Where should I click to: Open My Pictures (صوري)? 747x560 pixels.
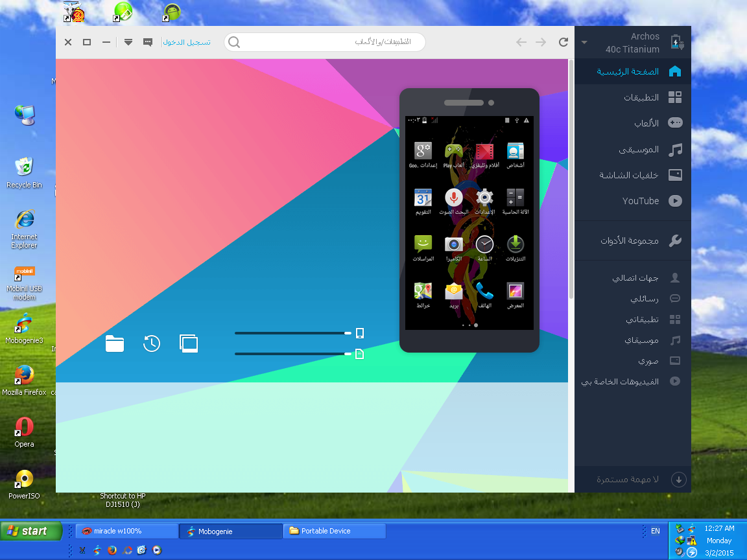633,361
